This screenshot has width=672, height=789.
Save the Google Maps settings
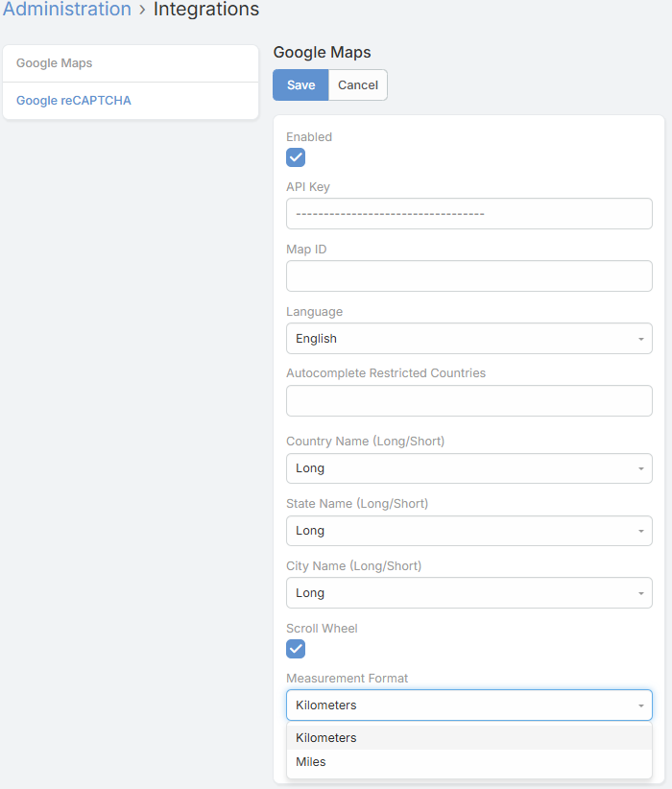300,85
